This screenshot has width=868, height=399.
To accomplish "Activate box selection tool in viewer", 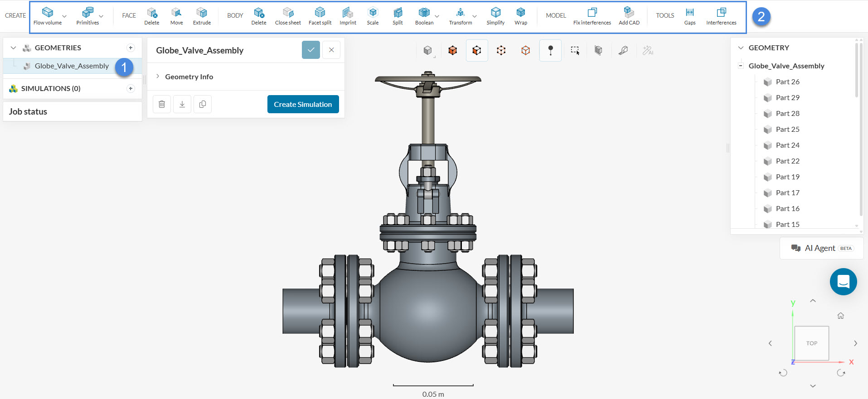I will 575,51.
